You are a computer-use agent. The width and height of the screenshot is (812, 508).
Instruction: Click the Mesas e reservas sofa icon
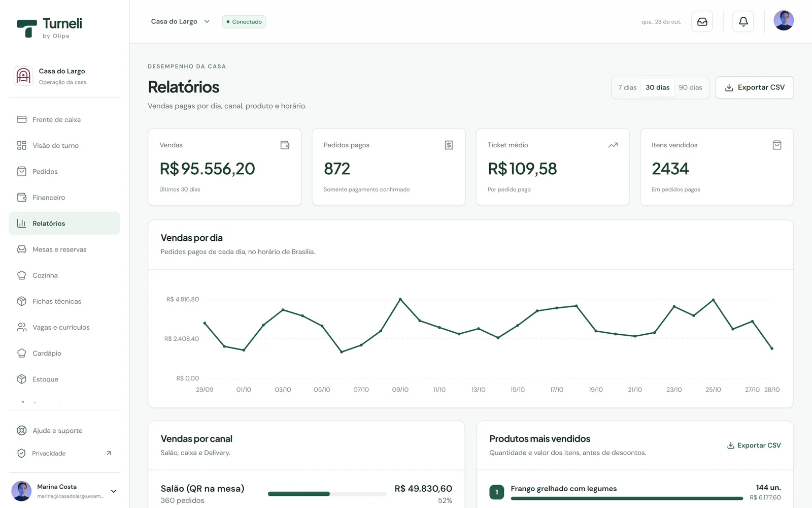tap(22, 249)
